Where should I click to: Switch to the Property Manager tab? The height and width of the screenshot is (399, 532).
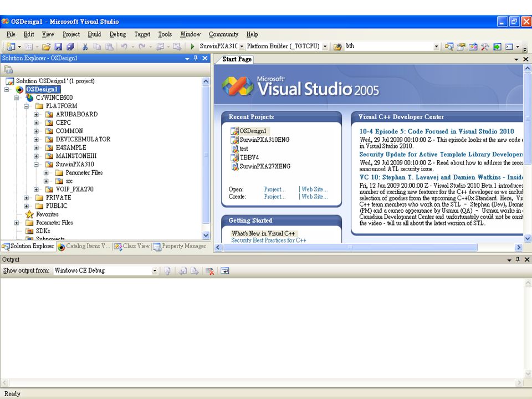click(180, 246)
